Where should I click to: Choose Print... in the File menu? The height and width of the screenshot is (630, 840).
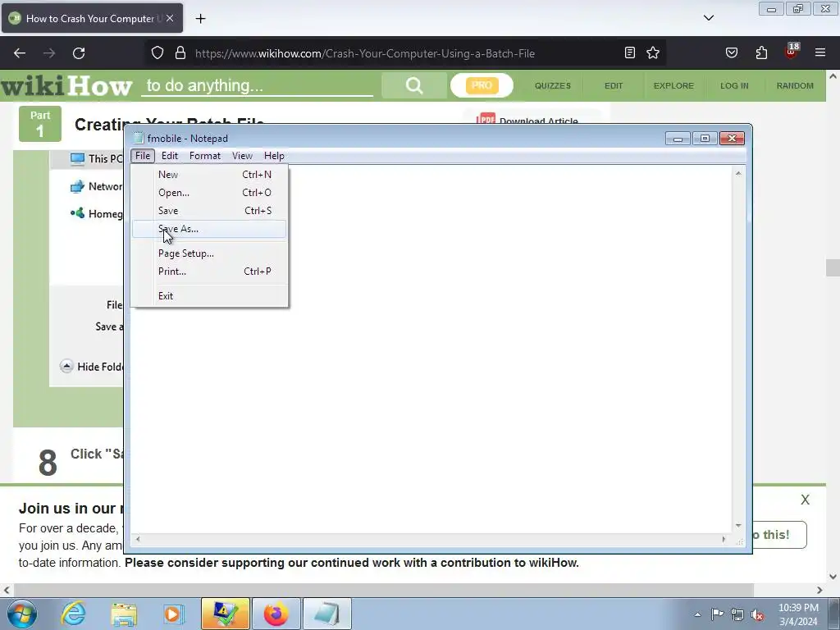209,271
